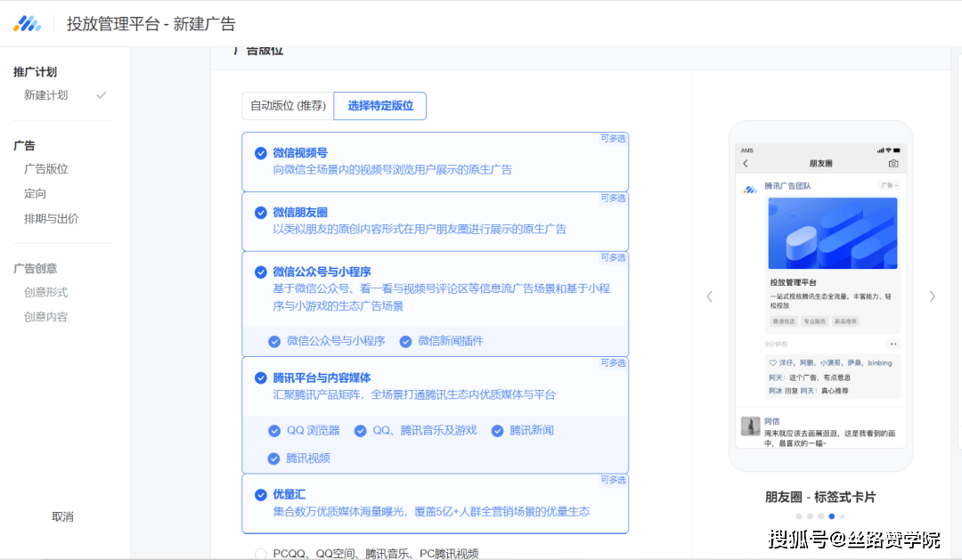Click the 腾讯广告团队 name in preview
This screenshot has height=560, width=962.
pos(787,186)
